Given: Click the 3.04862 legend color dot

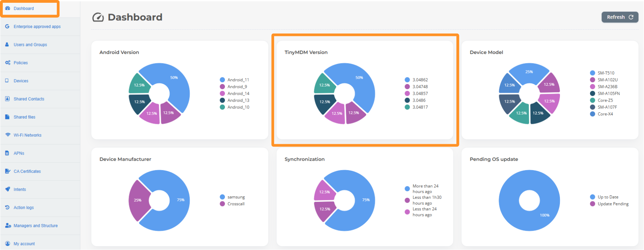Looking at the screenshot, I should coord(407,80).
